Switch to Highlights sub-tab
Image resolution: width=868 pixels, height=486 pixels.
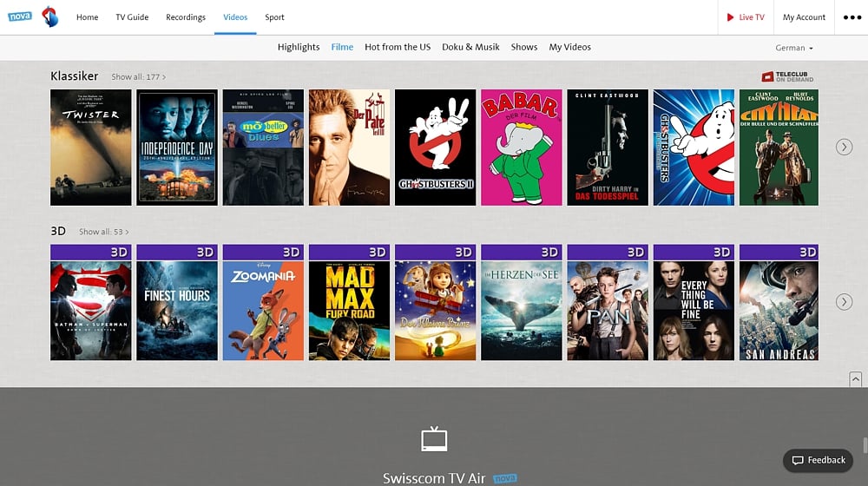(x=299, y=47)
